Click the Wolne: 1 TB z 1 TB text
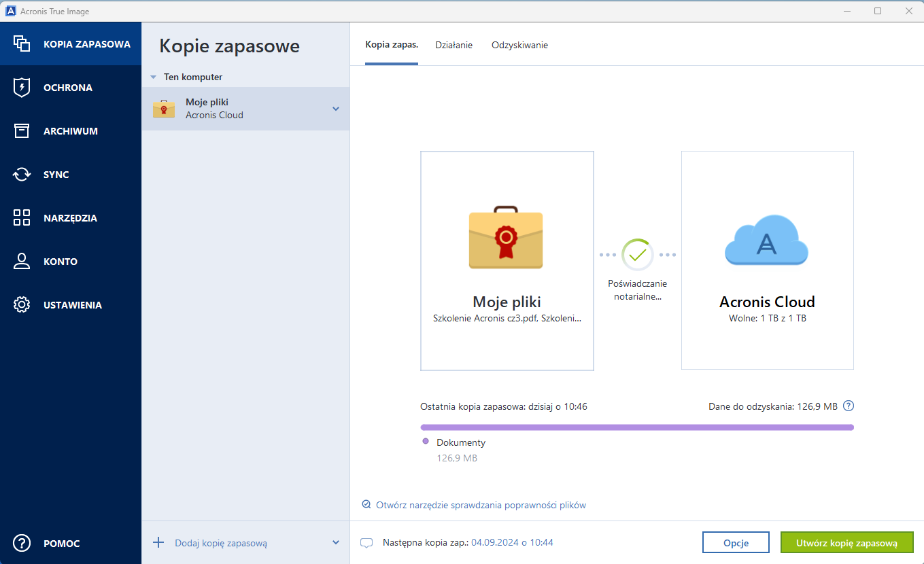Screen dimensions: 924x564 click(x=767, y=318)
